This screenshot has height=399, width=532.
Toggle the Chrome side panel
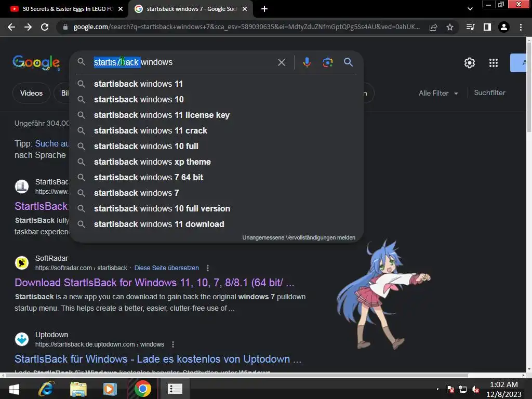click(x=487, y=27)
